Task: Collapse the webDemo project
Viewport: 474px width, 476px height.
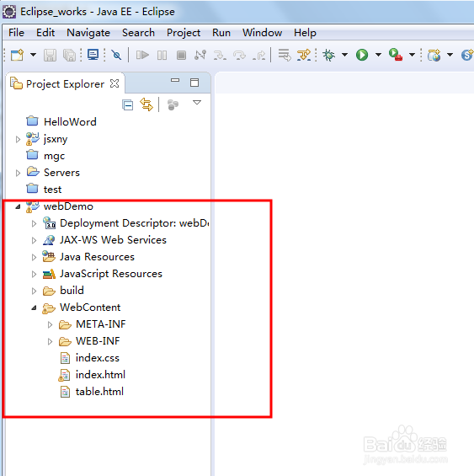Action: [18, 206]
